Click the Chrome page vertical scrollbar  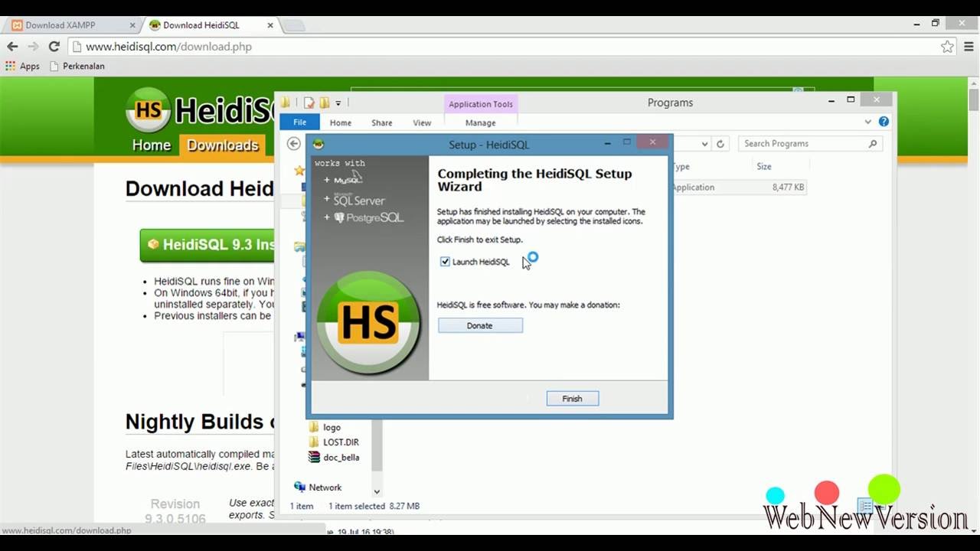pos(974,99)
